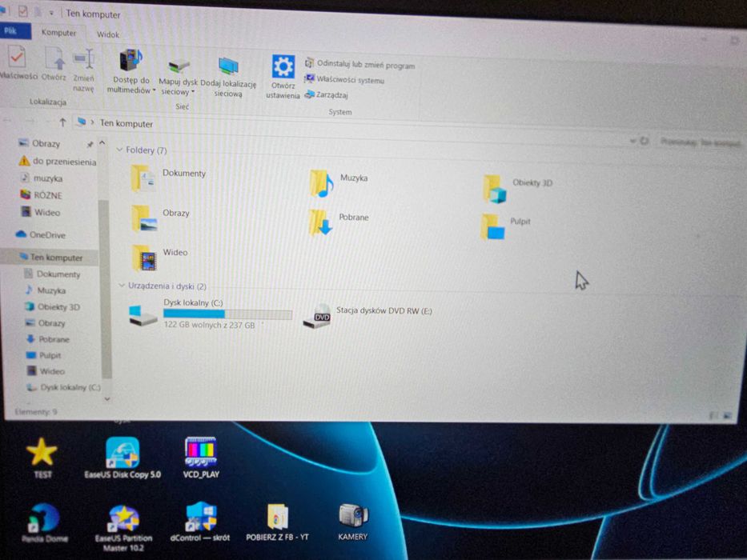Click sidebar scrollbar up arrow
747x560 pixels.
102,143
